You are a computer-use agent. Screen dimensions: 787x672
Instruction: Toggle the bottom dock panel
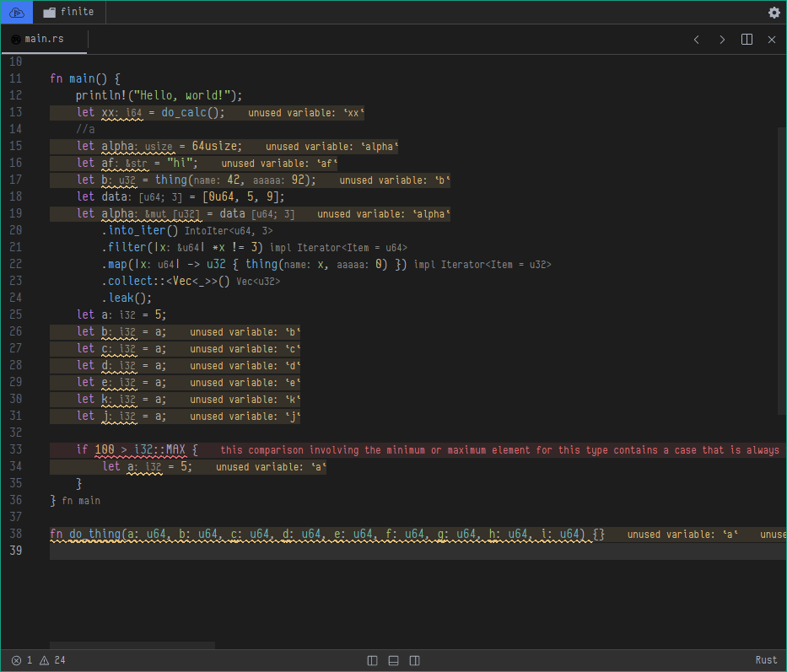click(x=393, y=660)
